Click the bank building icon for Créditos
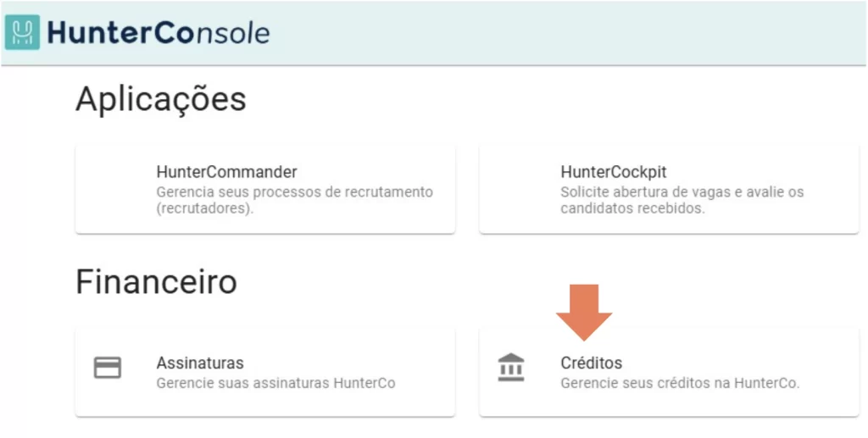Screen dimensions: 868x438 (511, 367)
